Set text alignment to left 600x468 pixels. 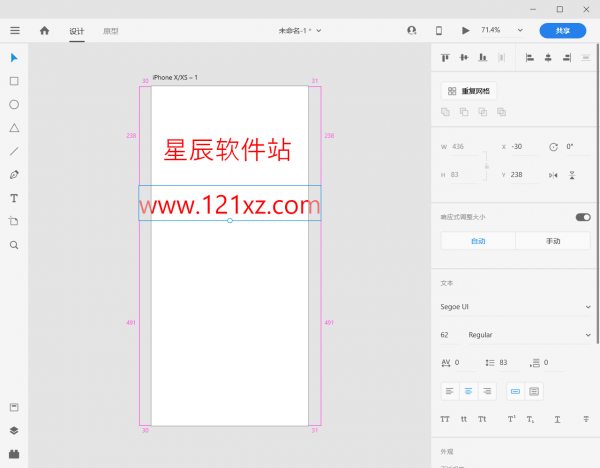click(x=450, y=391)
